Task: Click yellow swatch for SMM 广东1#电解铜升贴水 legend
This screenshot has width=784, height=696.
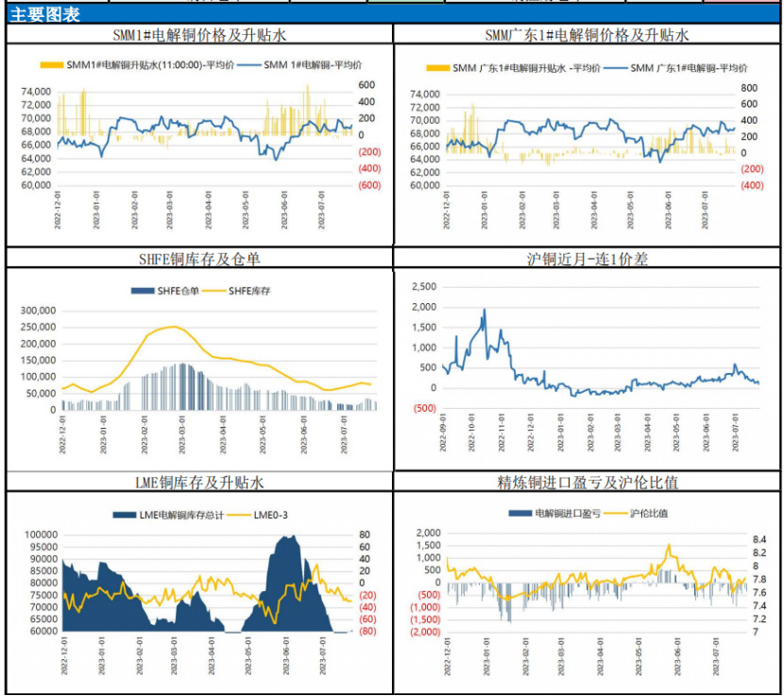Action: [438, 68]
